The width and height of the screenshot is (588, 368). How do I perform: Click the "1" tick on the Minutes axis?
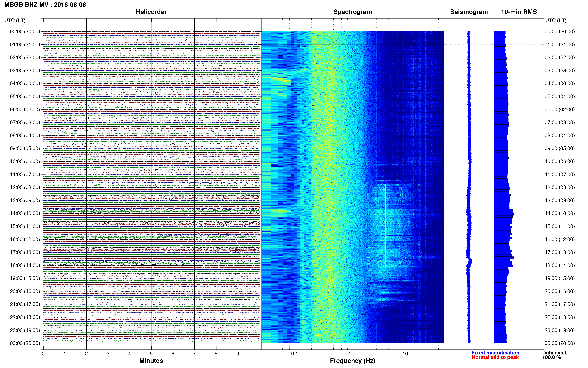click(x=65, y=354)
